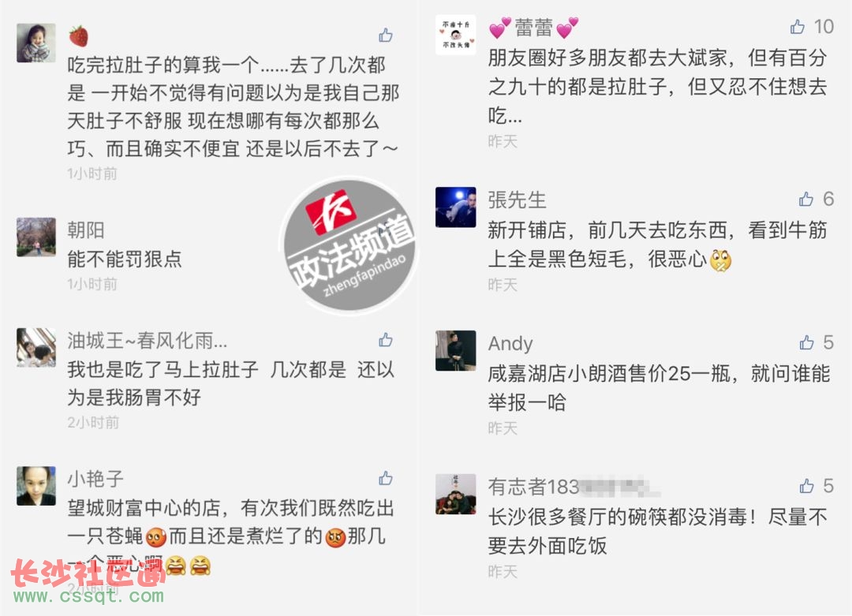The width and height of the screenshot is (852, 616).
Task: Click the www.cssqt.com watermark link
Action: [x=88, y=595]
